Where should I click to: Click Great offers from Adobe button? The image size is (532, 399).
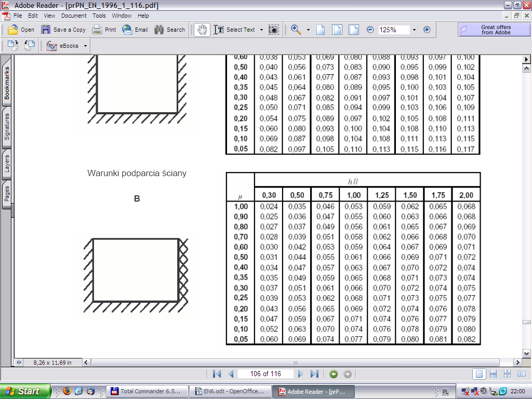(x=494, y=30)
